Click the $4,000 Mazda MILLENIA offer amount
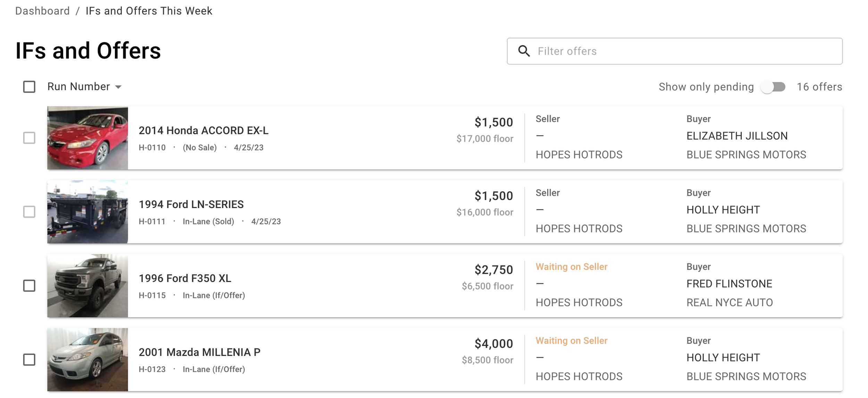 tap(493, 344)
